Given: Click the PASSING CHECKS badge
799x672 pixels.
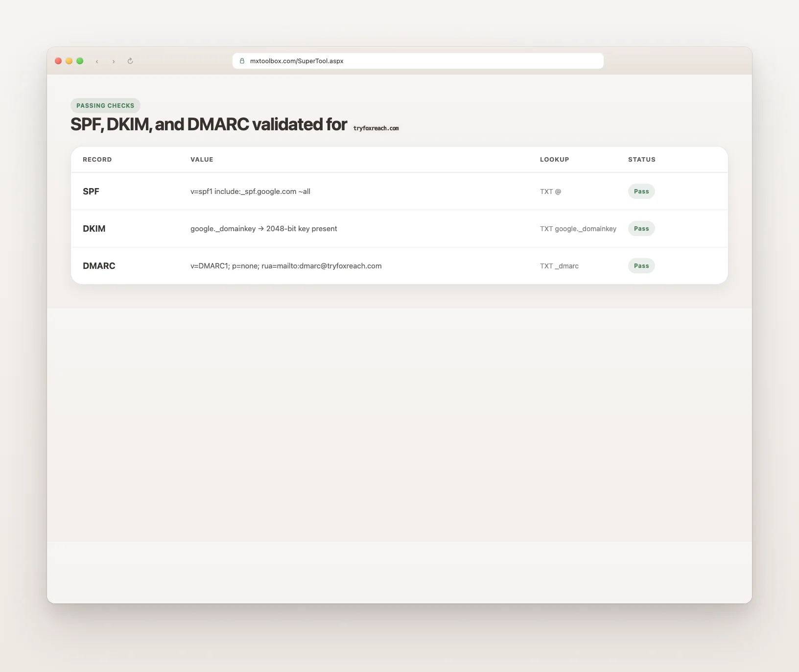Looking at the screenshot, I should (105, 106).
